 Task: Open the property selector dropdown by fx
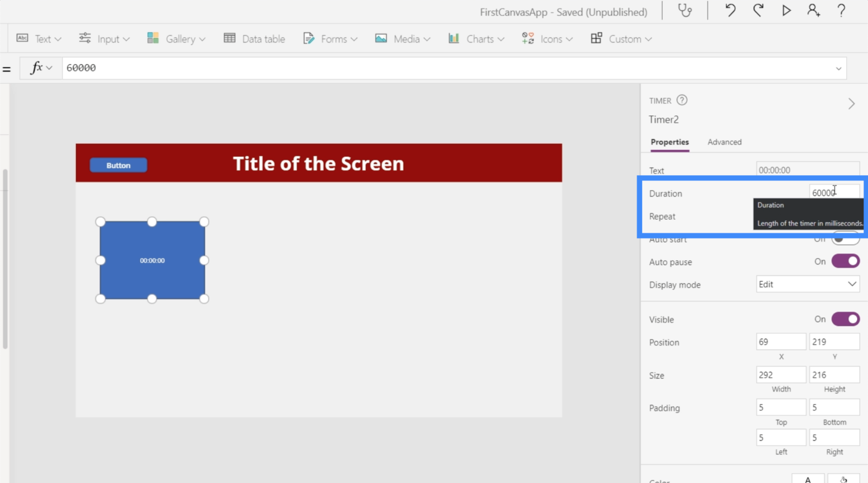49,68
